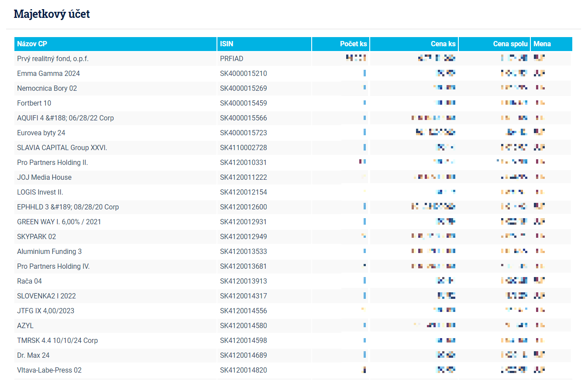Click the ISIN value SK4120014556
588x380 pixels.
244,311
